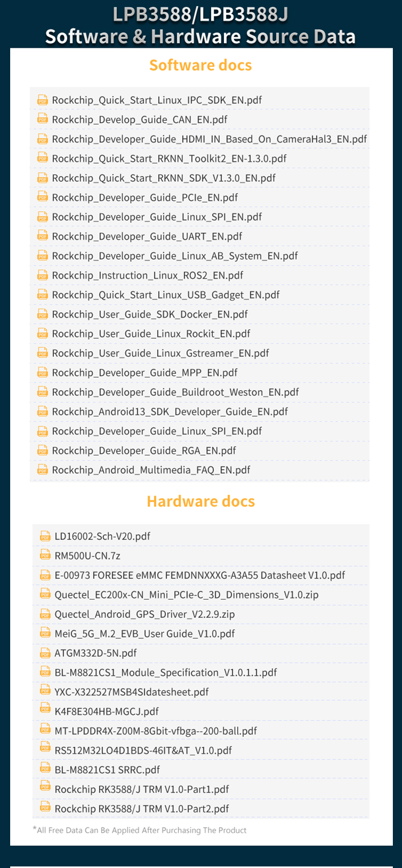
Task: Open Rockchip_Develop_Guide_CAN_EN.pdf file name
Action: coord(139,120)
